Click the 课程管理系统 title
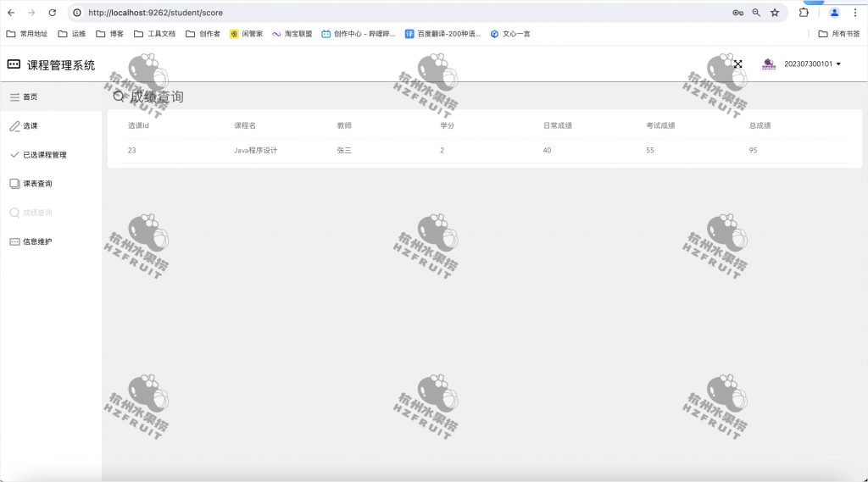 click(61, 65)
